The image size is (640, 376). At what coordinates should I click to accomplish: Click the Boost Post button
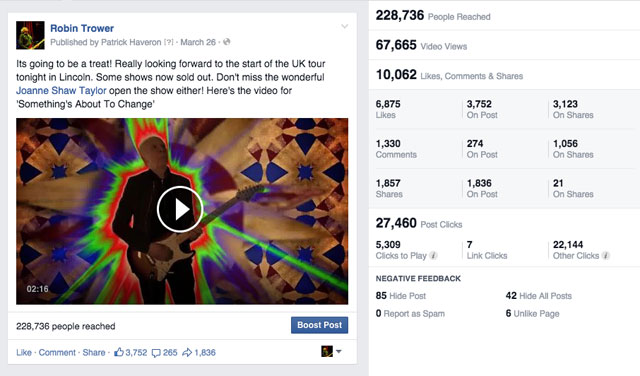tap(319, 325)
